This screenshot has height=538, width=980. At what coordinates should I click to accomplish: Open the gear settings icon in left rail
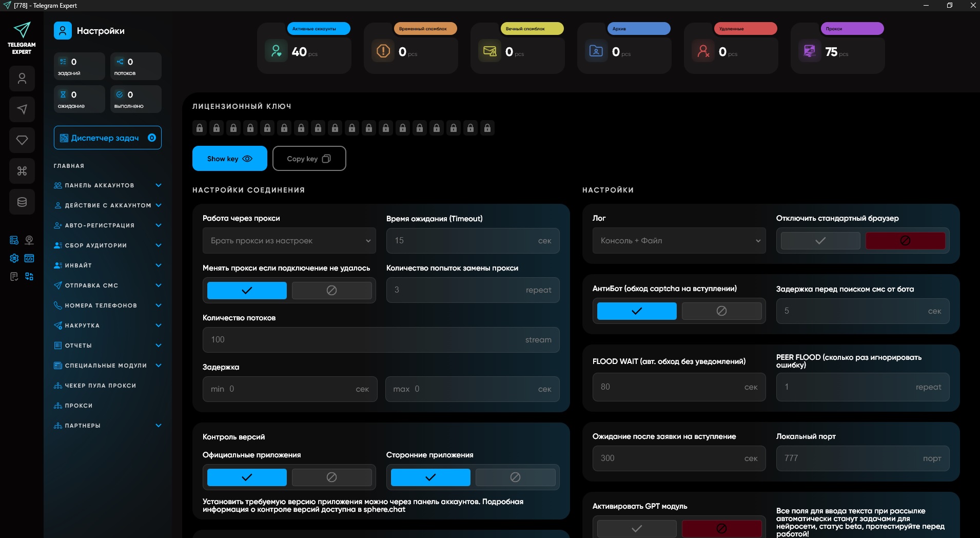(14, 258)
